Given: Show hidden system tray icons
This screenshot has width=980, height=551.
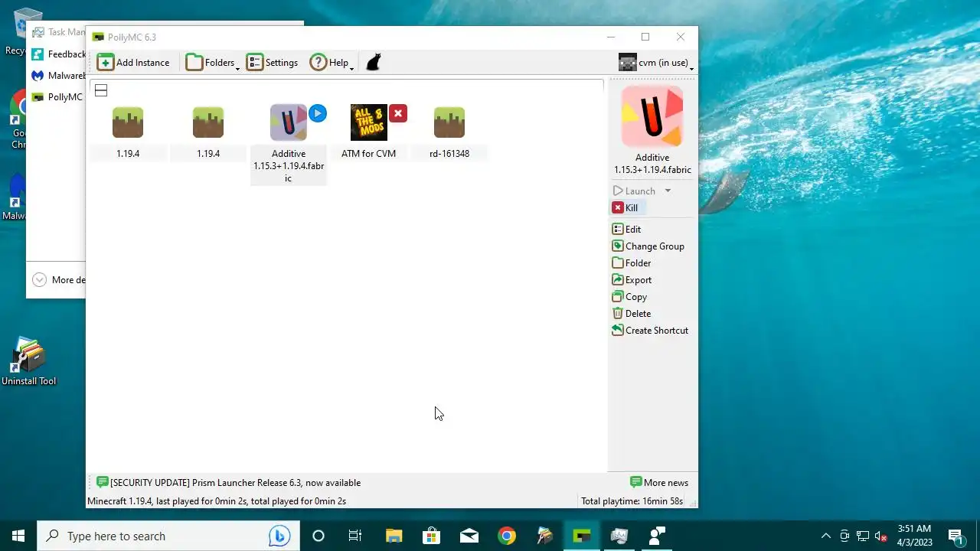Looking at the screenshot, I should (x=825, y=536).
